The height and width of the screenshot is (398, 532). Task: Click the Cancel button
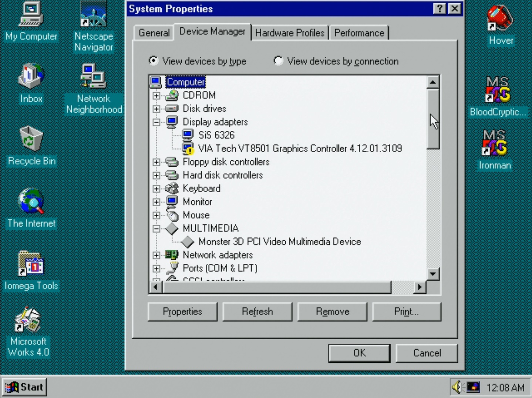[427, 353]
